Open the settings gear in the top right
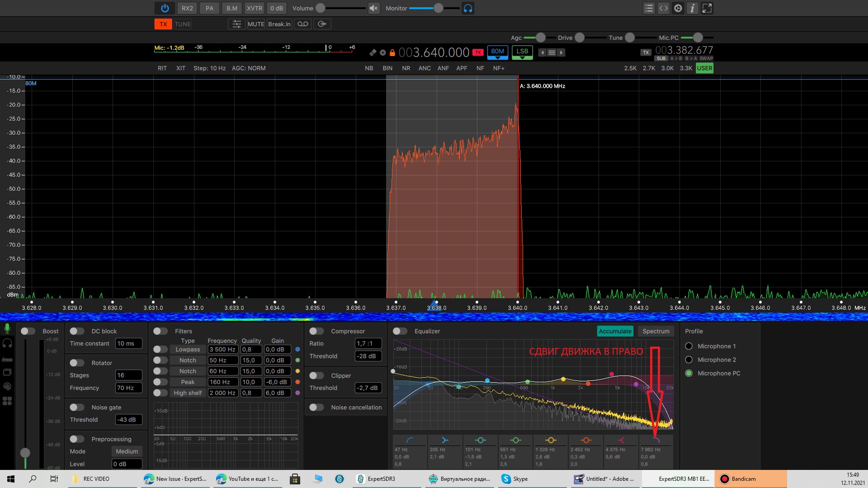 [678, 8]
